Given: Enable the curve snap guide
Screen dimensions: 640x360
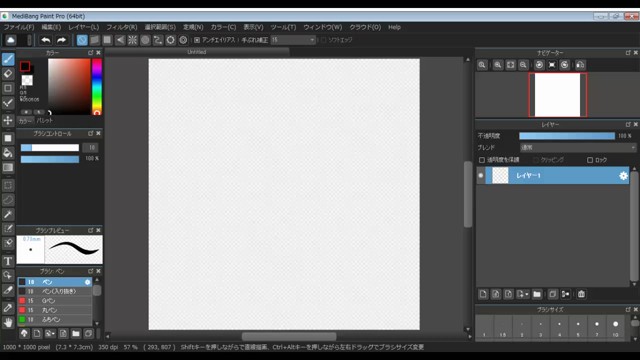Looking at the screenshot, I should pos(158,40).
